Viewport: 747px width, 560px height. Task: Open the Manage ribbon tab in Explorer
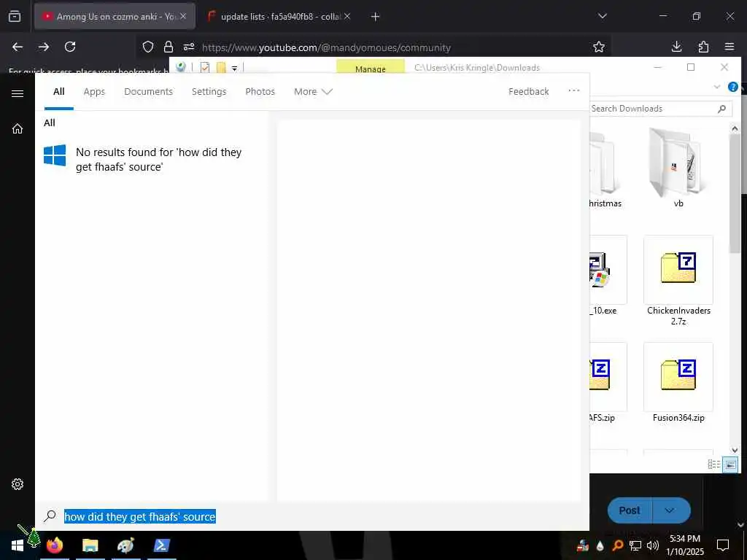click(x=371, y=67)
